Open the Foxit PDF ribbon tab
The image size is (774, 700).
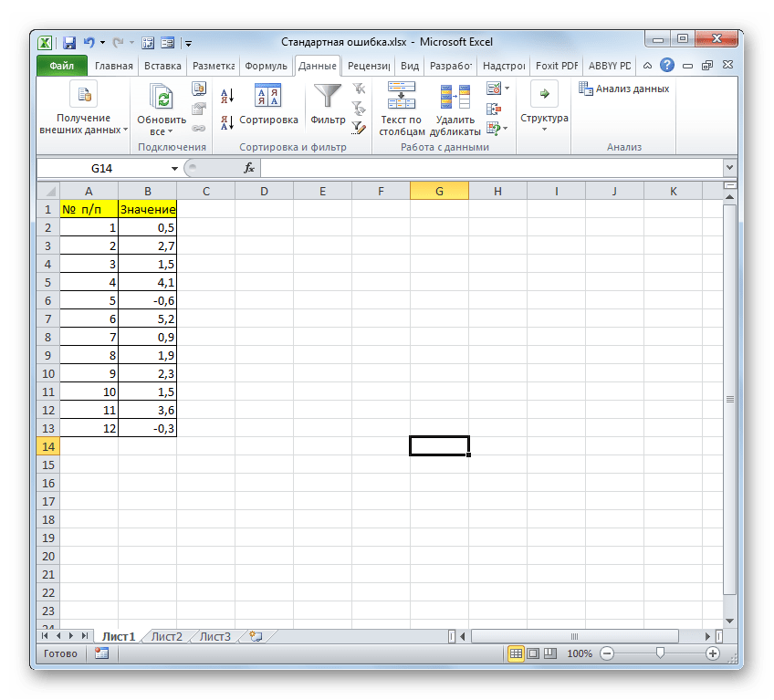557,66
